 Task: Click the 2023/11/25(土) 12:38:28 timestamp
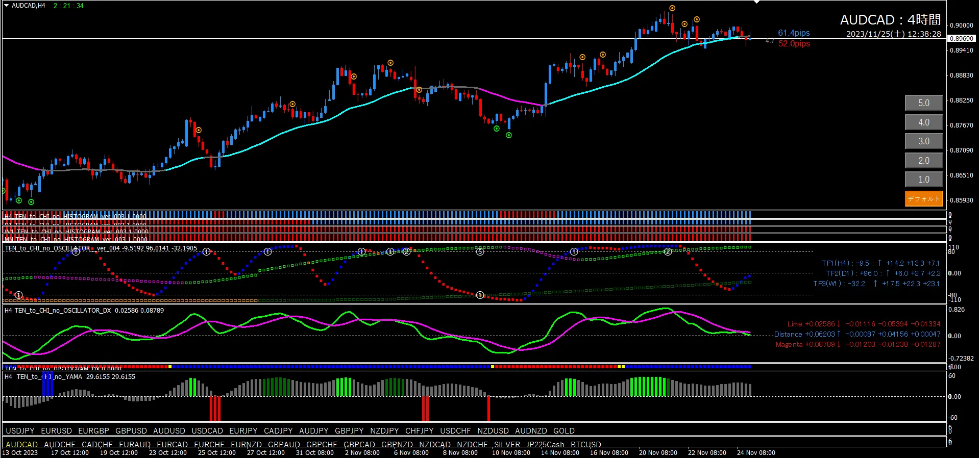[894, 34]
